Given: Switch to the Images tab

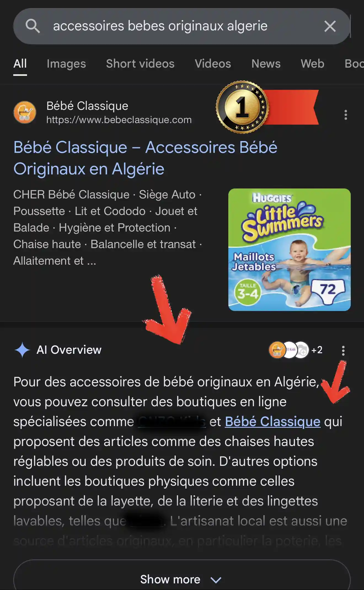Looking at the screenshot, I should point(66,64).
